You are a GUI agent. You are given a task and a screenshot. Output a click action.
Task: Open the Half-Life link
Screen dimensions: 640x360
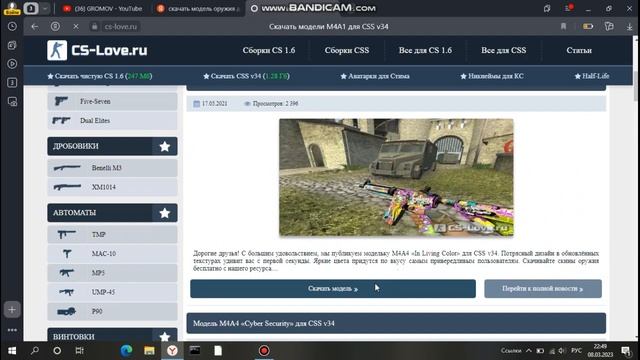click(x=592, y=76)
